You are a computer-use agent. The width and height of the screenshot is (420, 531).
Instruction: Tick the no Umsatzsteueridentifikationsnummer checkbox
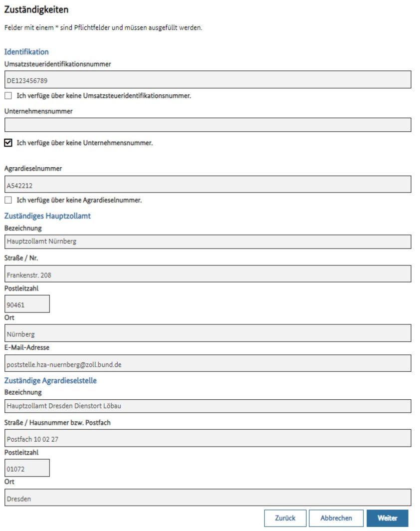pos(8,95)
